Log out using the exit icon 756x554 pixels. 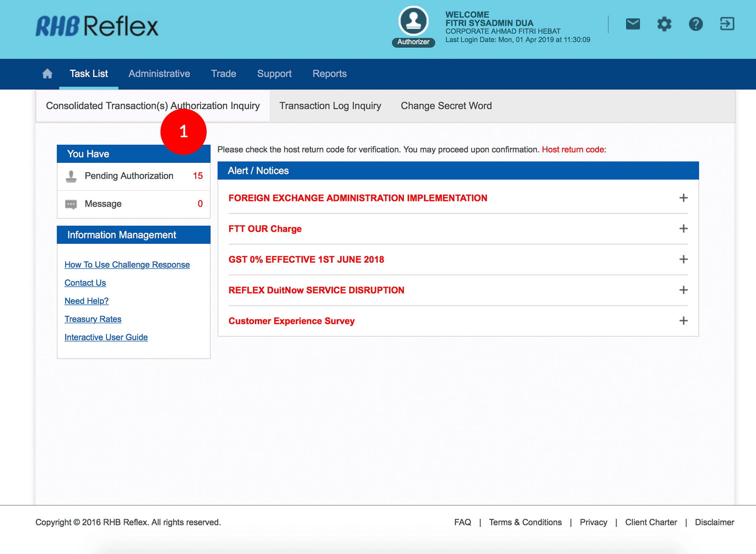pos(727,24)
